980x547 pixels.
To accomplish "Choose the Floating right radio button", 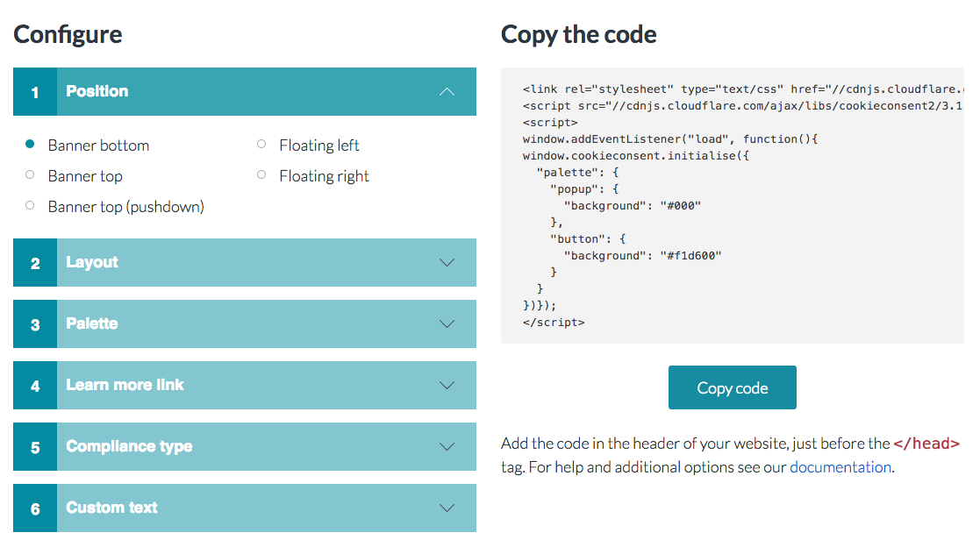I will tap(261, 174).
